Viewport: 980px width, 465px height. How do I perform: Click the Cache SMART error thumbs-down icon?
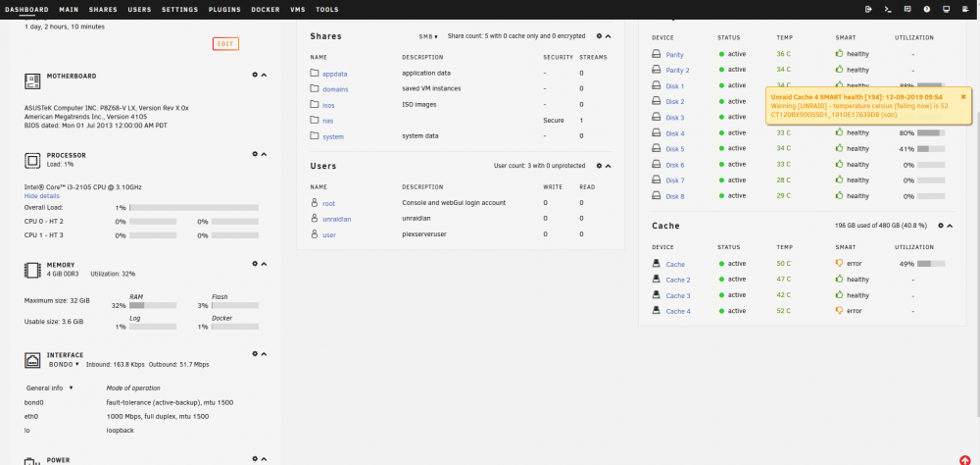click(x=840, y=264)
